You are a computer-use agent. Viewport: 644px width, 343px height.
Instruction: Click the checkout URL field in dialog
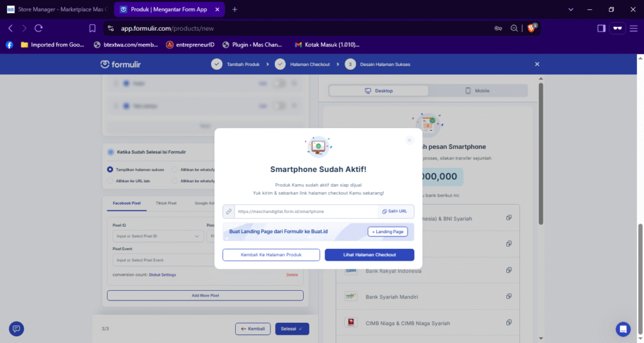click(306, 211)
